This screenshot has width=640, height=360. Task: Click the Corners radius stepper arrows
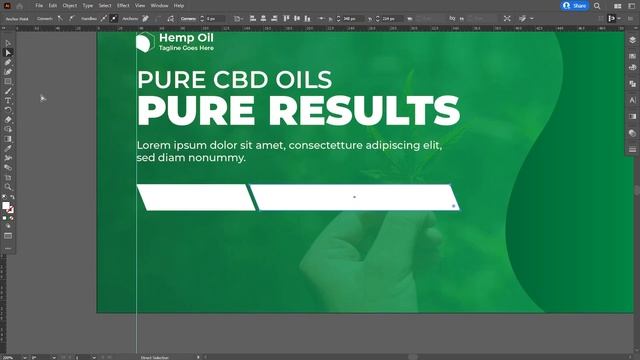202,18
